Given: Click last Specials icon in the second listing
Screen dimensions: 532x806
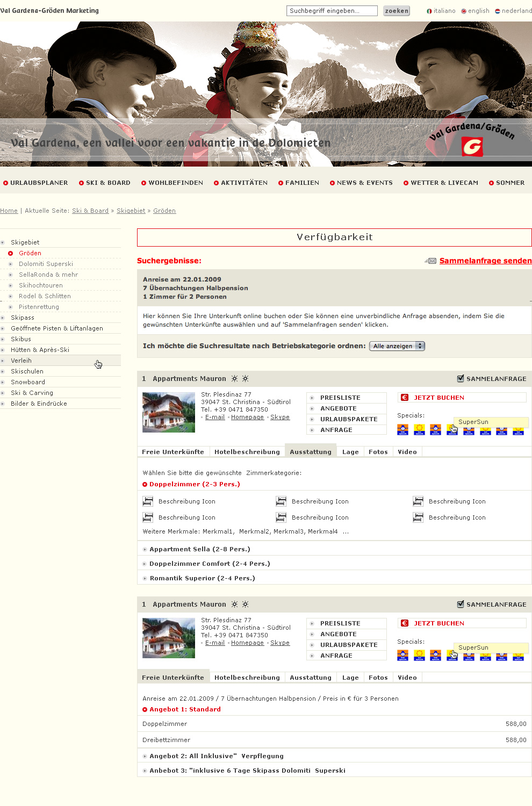Looking at the screenshot, I should pyautogui.click(x=518, y=656).
